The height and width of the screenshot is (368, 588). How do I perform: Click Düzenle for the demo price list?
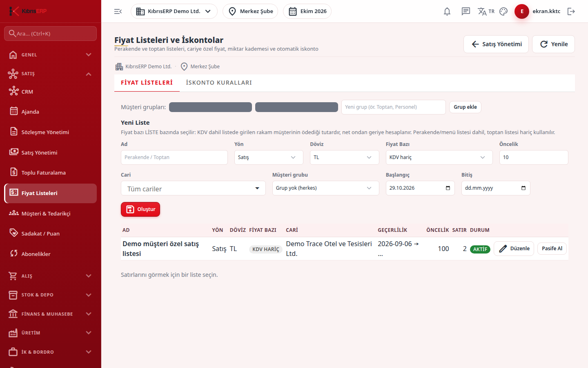(x=514, y=249)
